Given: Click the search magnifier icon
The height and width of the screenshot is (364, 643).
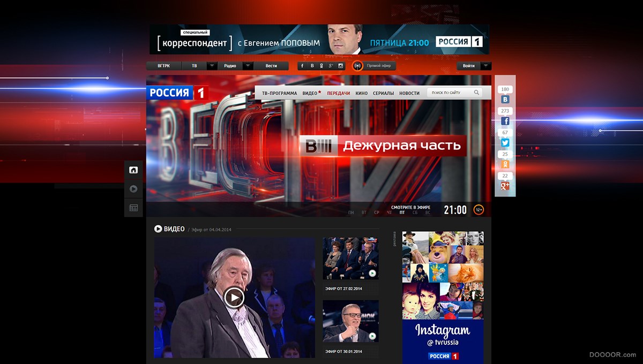Looking at the screenshot, I should [x=476, y=93].
